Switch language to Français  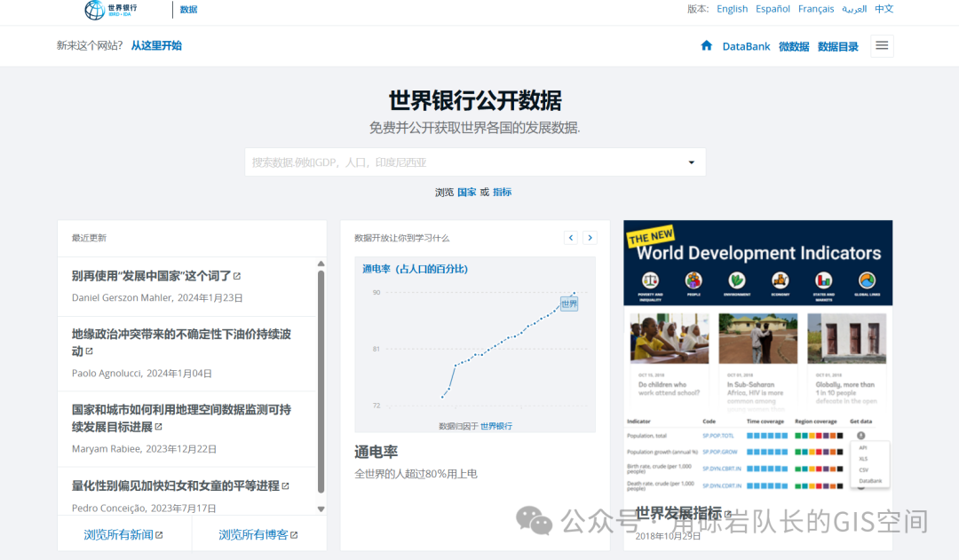tap(816, 9)
